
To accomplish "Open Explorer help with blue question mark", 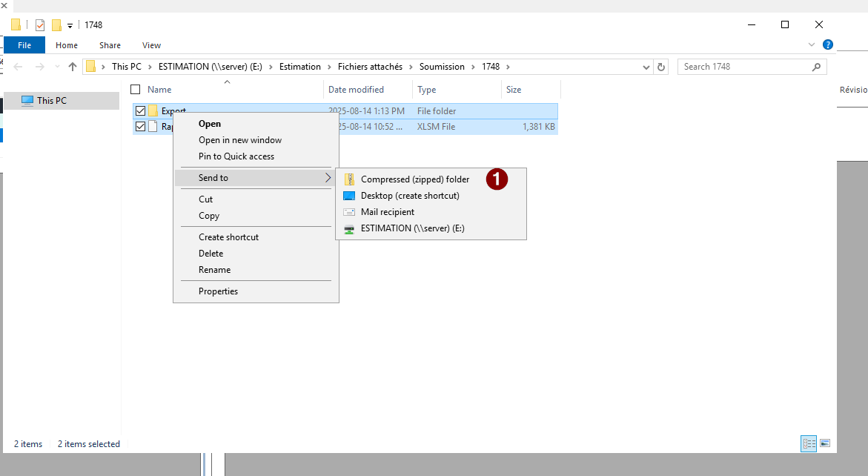I will pyautogui.click(x=828, y=44).
